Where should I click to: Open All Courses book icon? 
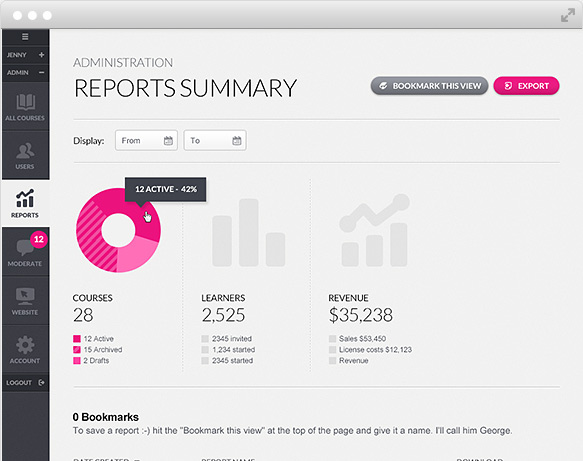click(x=25, y=102)
